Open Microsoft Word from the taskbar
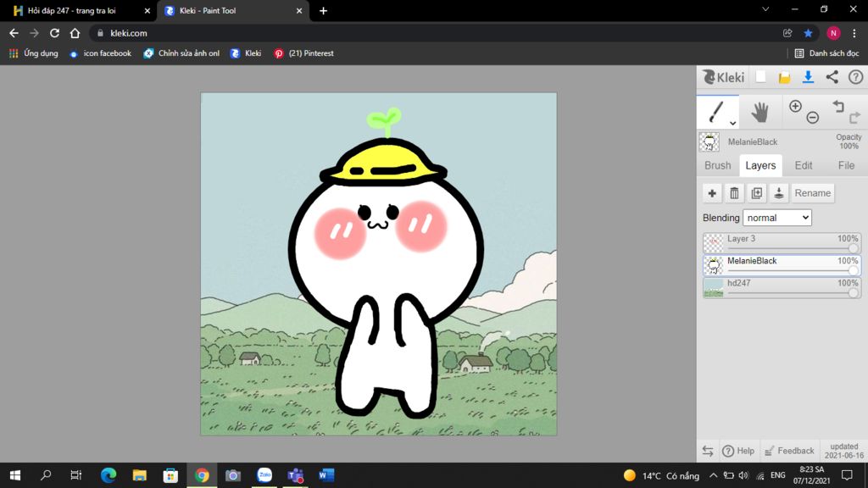Image resolution: width=868 pixels, height=488 pixels. click(x=326, y=475)
